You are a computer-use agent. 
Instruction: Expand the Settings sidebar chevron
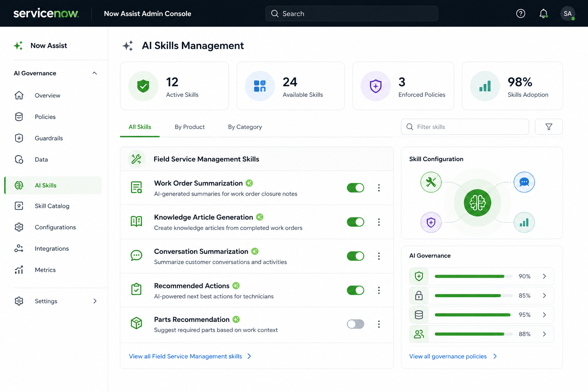click(x=95, y=301)
